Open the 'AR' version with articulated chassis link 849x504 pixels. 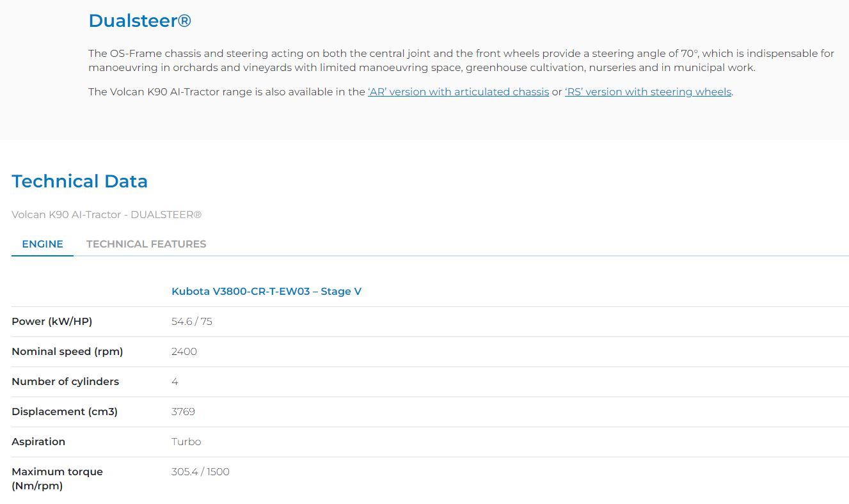click(458, 92)
